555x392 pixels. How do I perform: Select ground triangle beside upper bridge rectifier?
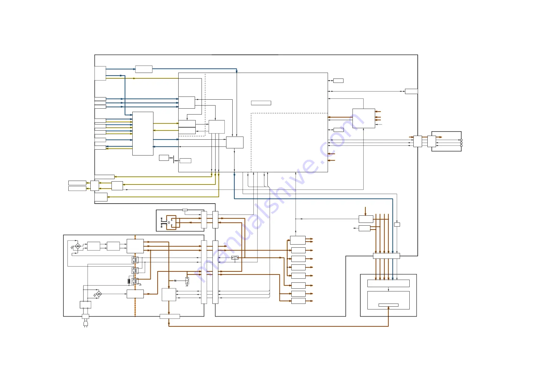72,248
